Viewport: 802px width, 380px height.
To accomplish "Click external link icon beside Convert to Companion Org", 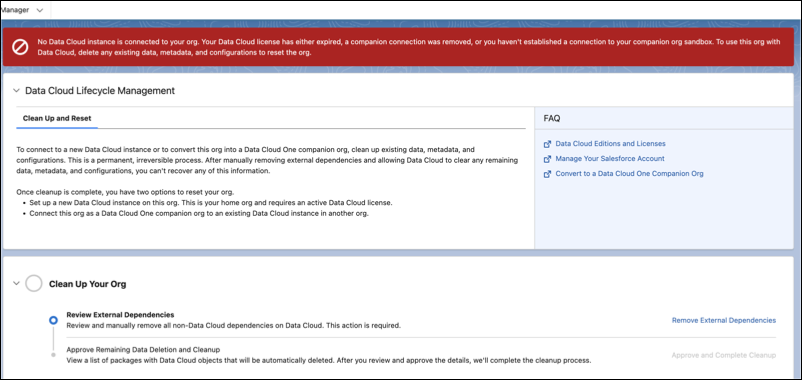I will (547, 173).
